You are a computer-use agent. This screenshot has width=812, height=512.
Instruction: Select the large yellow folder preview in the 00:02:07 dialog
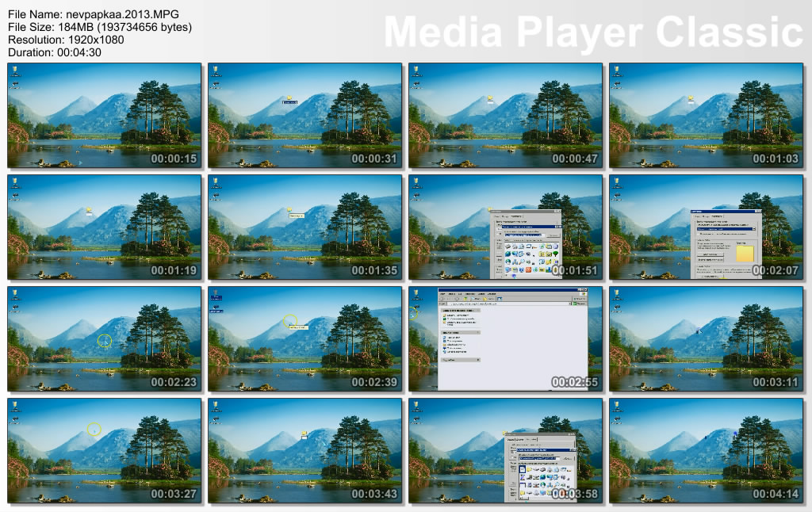point(745,254)
